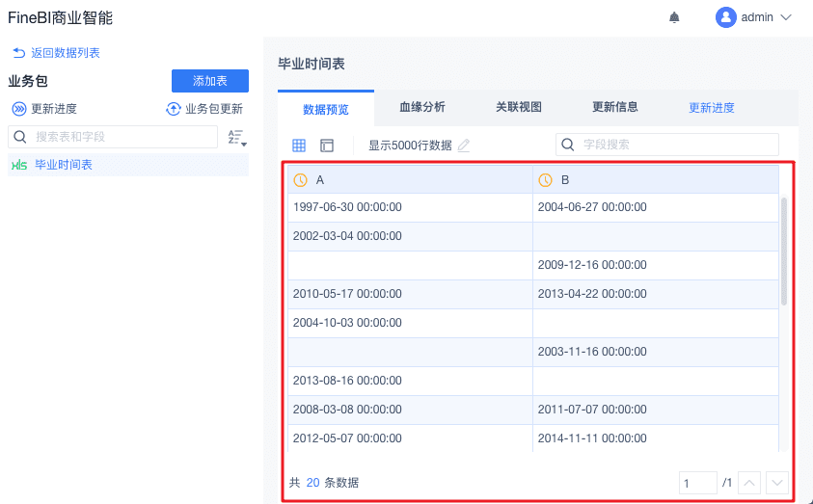Switch to the 更新信息 tab
813x504 pixels.
pos(615,107)
